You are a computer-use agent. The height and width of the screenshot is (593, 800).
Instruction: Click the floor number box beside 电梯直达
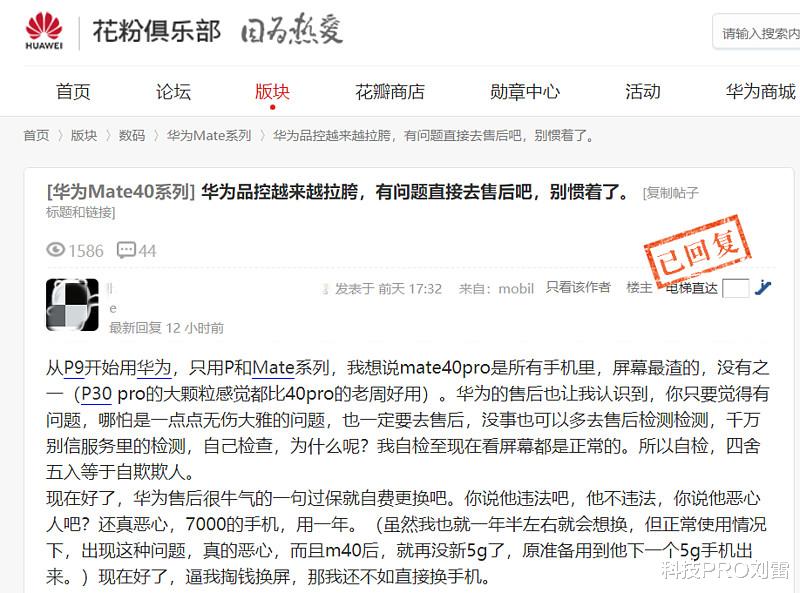pyautogui.click(x=735, y=286)
